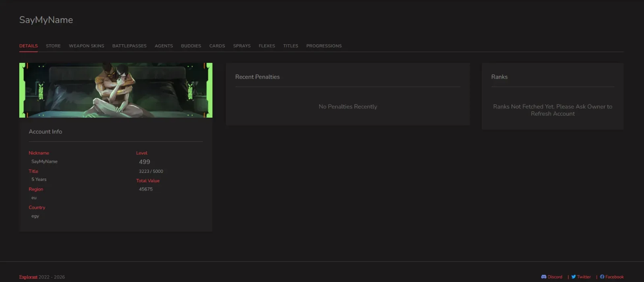
Task: Select the title value 5 Years
Action: (39, 179)
